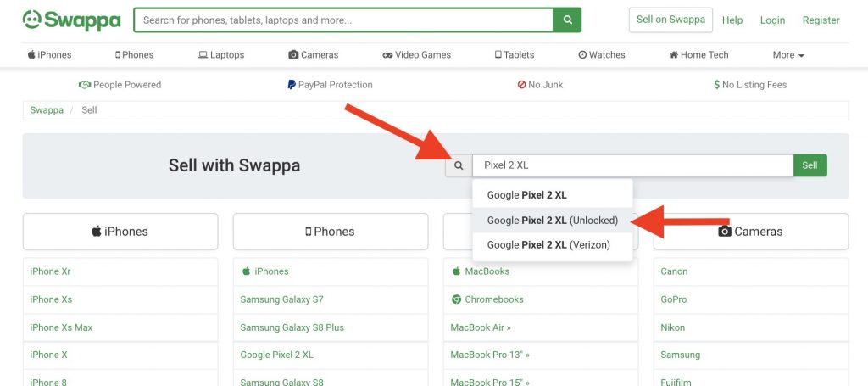The width and height of the screenshot is (868, 386).
Task: Open the MacBook Air link
Action: coord(481,327)
